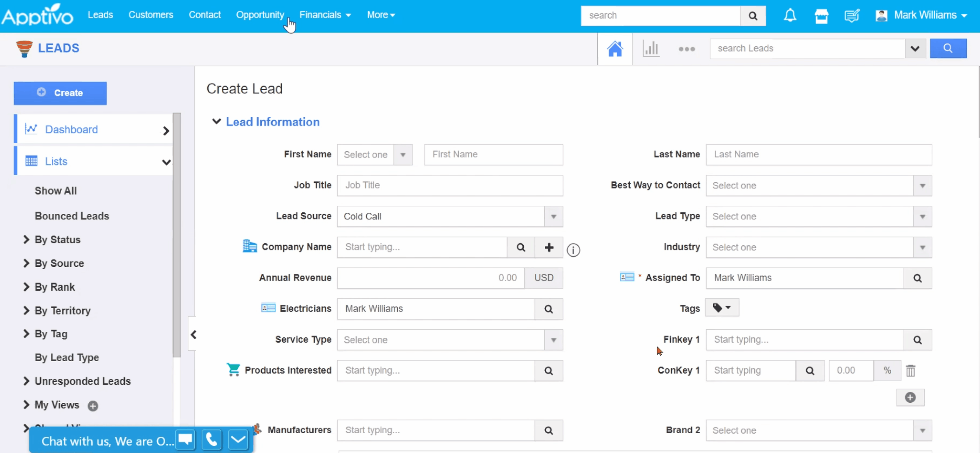Collapse sidebar with the left arrow toggle
The image size is (980, 453).
(193, 334)
